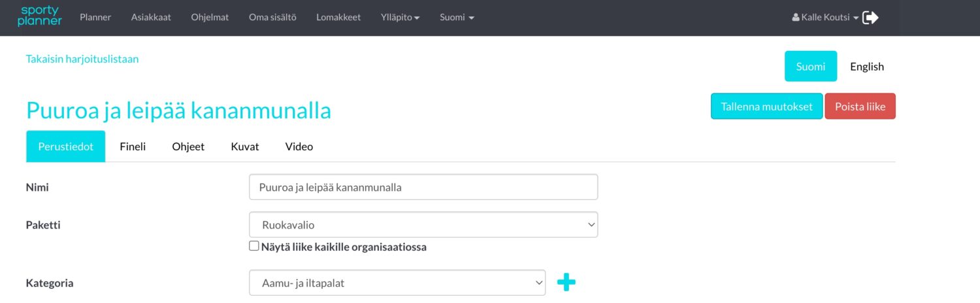Expand the Paketti dropdown
This screenshot has width=980, height=303.
(423, 225)
